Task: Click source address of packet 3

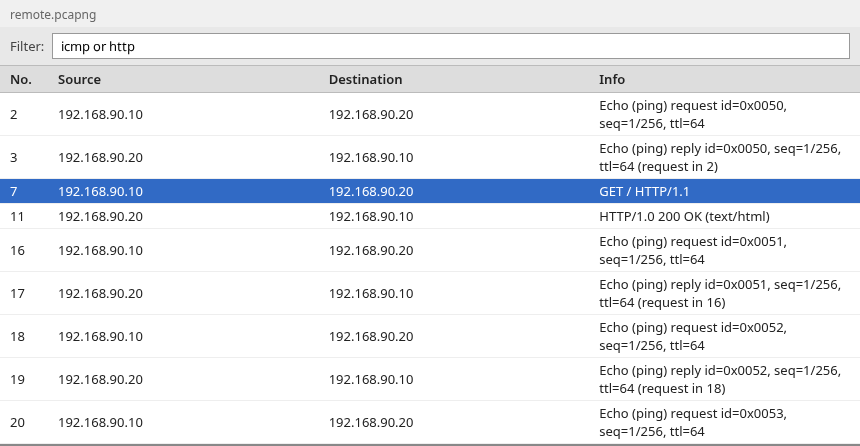Action: pyautogui.click(x=100, y=157)
